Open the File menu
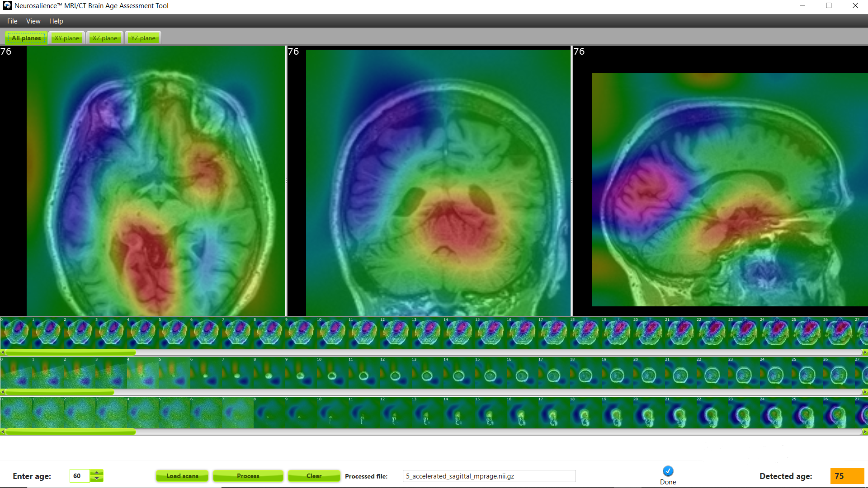The image size is (868, 488). (12, 21)
